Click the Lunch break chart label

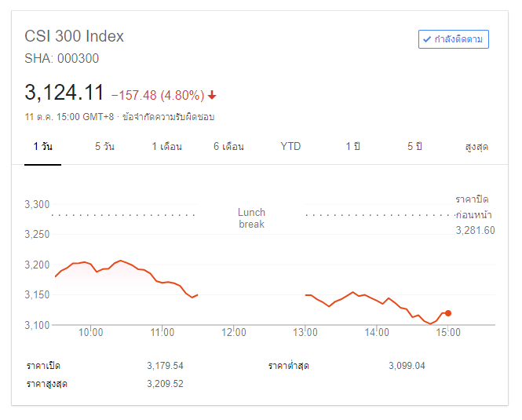click(x=252, y=218)
